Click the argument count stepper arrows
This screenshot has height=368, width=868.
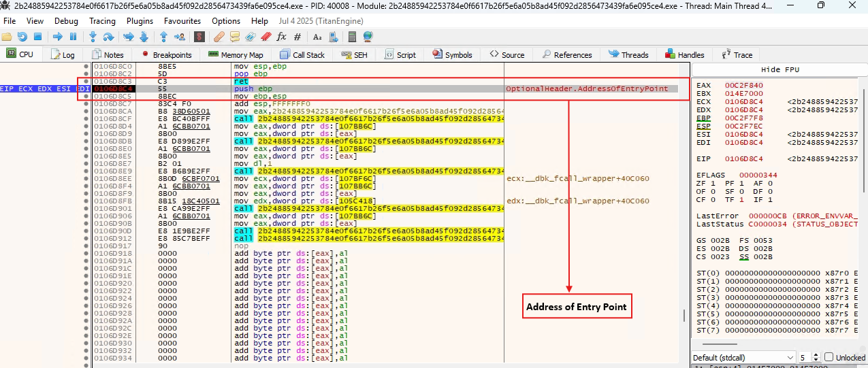pyautogui.click(x=816, y=357)
